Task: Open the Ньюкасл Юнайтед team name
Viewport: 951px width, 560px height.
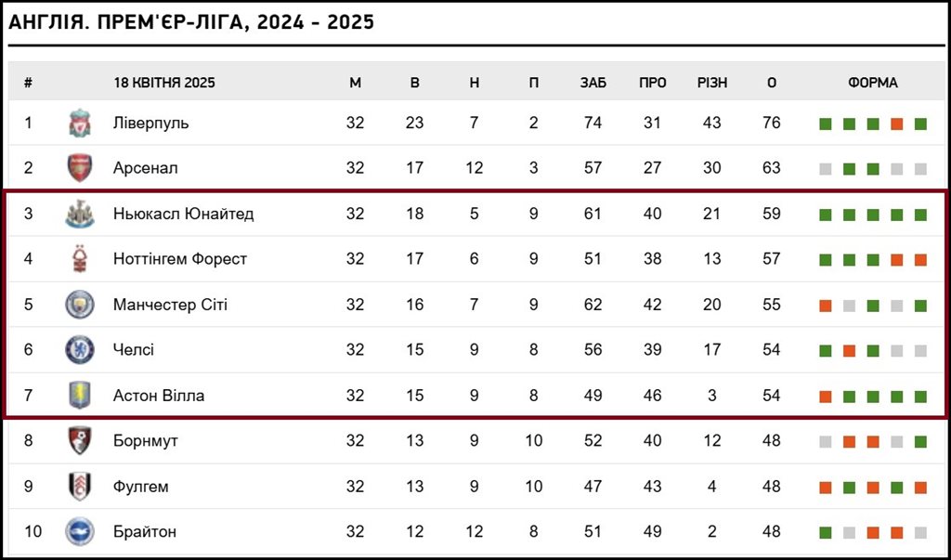Action: click(183, 215)
